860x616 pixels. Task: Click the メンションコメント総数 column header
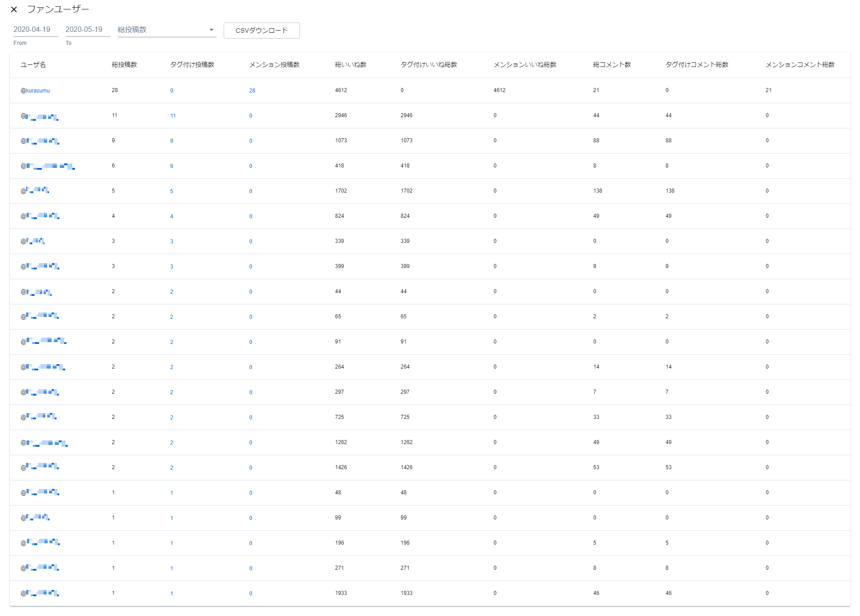(x=800, y=65)
